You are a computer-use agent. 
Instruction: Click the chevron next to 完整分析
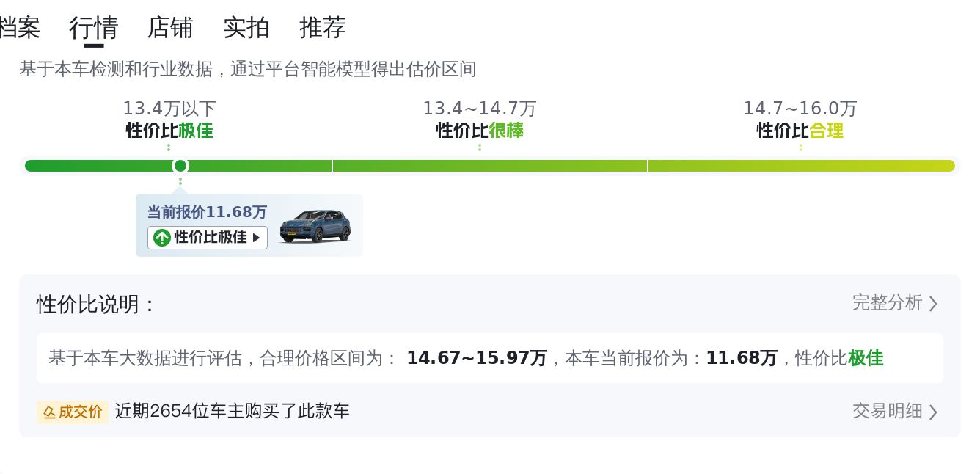click(x=933, y=303)
